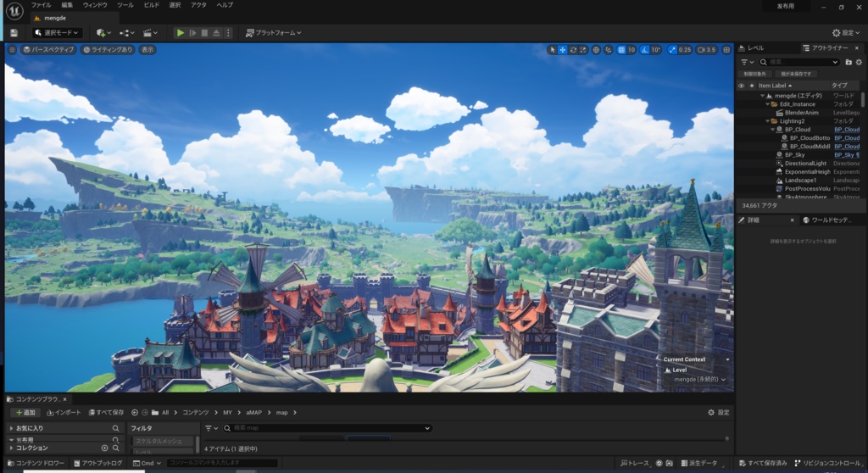Open the viewport hamburger options menu

(x=12, y=50)
